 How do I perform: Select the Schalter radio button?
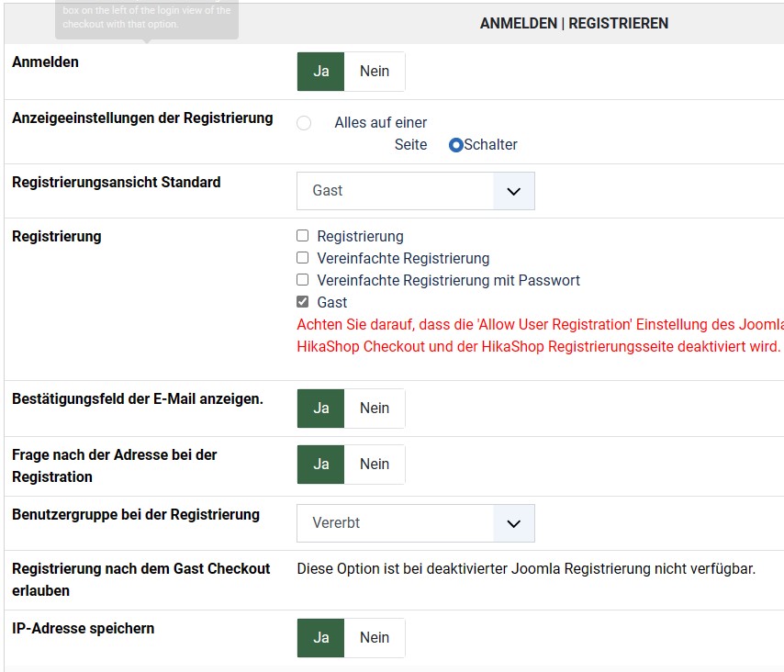pos(456,145)
